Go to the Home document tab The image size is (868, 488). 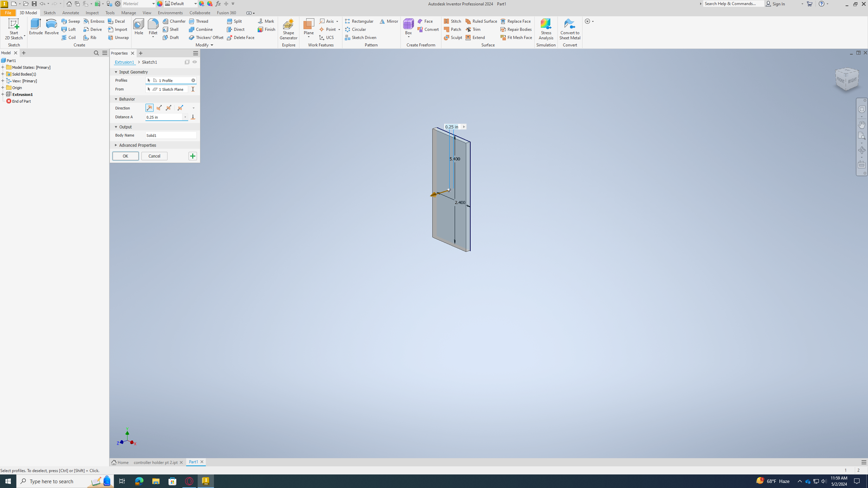pyautogui.click(x=120, y=462)
